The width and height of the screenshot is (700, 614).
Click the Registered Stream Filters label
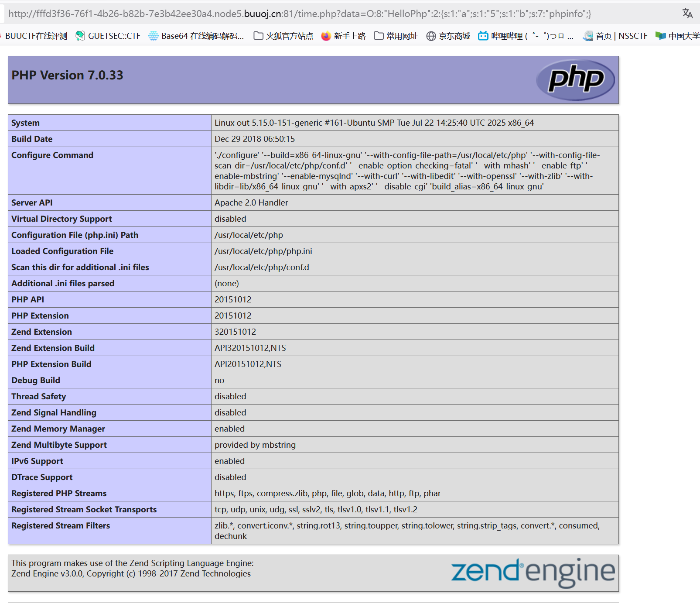[x=61, y=525]
